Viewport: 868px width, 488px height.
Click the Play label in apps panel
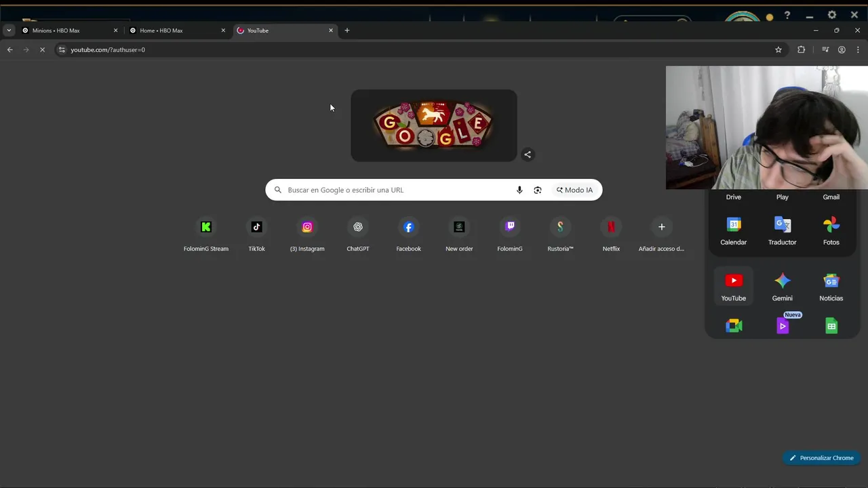(783, 197)
